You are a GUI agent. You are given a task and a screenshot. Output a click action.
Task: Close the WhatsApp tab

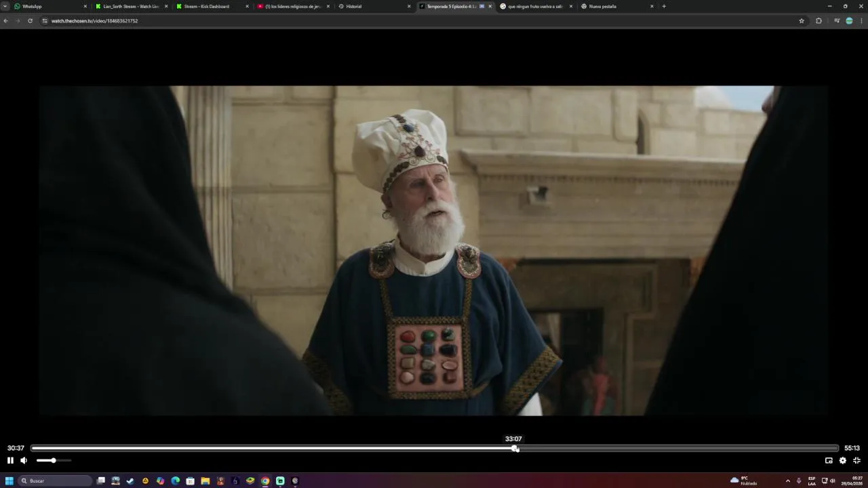(x=85, y=6)
